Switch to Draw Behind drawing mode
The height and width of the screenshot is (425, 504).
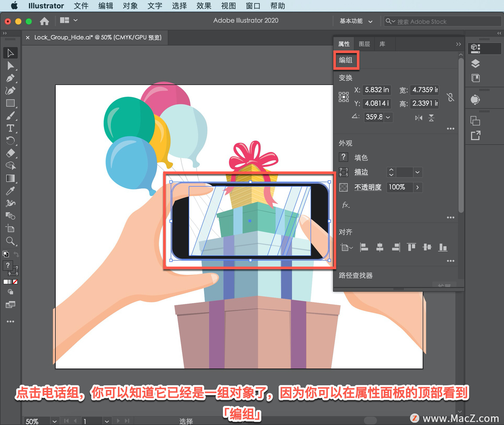10,292
